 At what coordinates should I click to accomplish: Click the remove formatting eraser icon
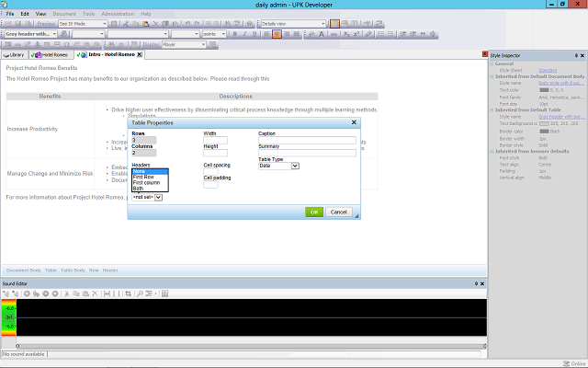point(368,34)
